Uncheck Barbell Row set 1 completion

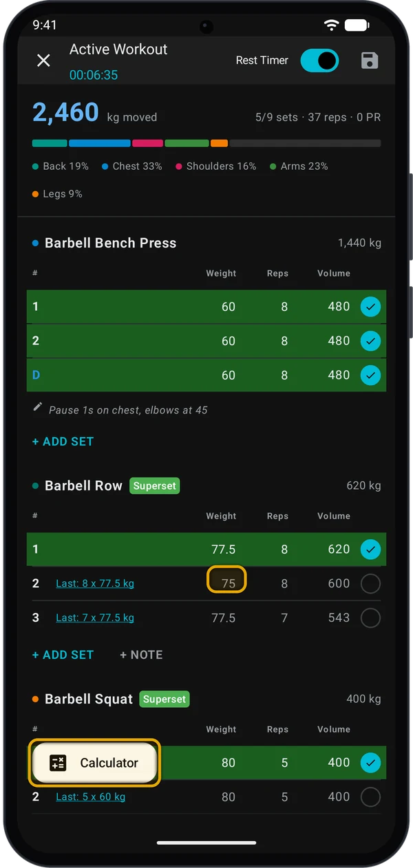point(370,550)
